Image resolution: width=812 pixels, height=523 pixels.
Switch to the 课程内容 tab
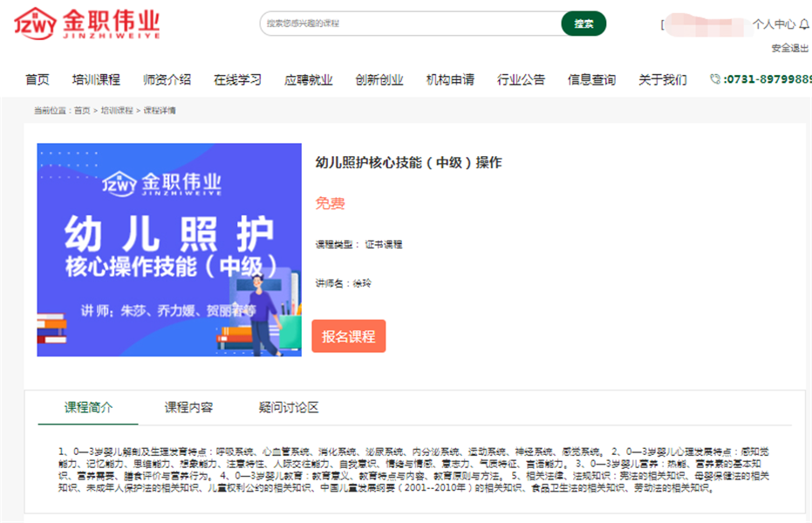click(x=188, y=407)
